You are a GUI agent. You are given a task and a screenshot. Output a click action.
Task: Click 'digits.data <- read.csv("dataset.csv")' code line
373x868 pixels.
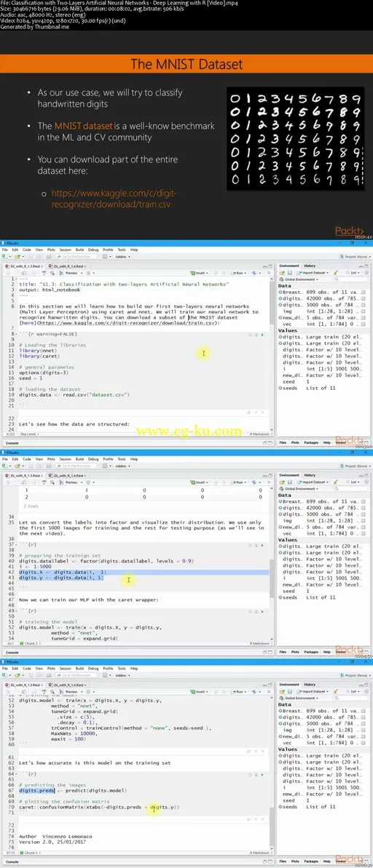pyautogui.click(x=74, y=394)
